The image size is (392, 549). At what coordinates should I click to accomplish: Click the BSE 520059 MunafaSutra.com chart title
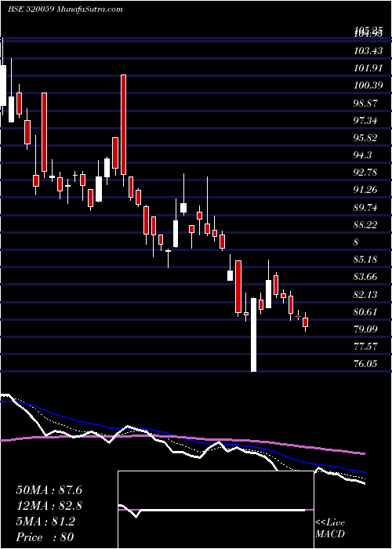pyautogui.click(x=65, y=9)
